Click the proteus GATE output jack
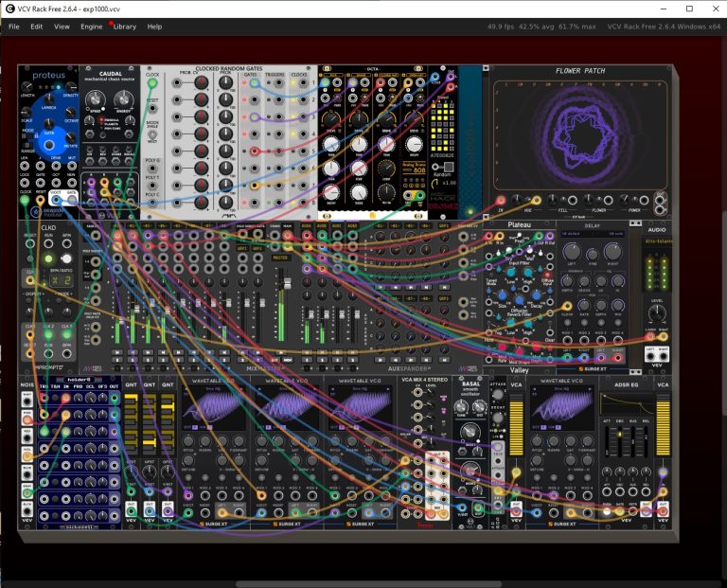This screenshot has width=727, height=588. click(x=72, y=200)
